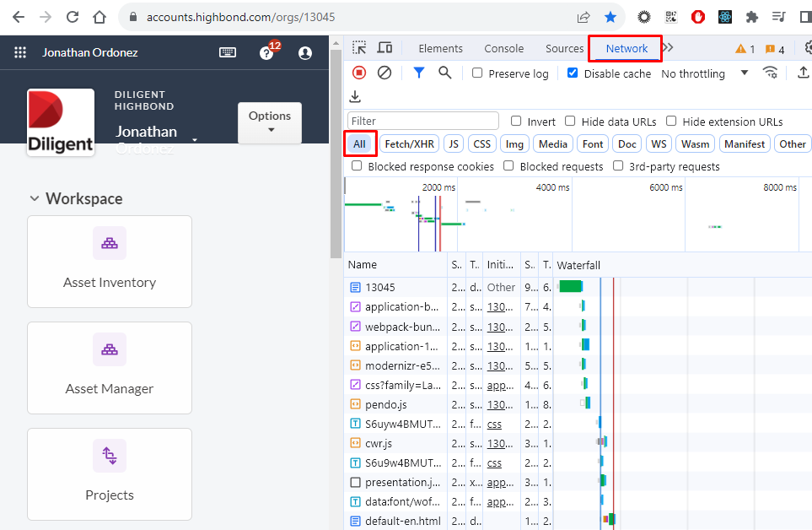Filter requests by Fetch/XHR
Viewport: 812px width, 530px height.
410,144
